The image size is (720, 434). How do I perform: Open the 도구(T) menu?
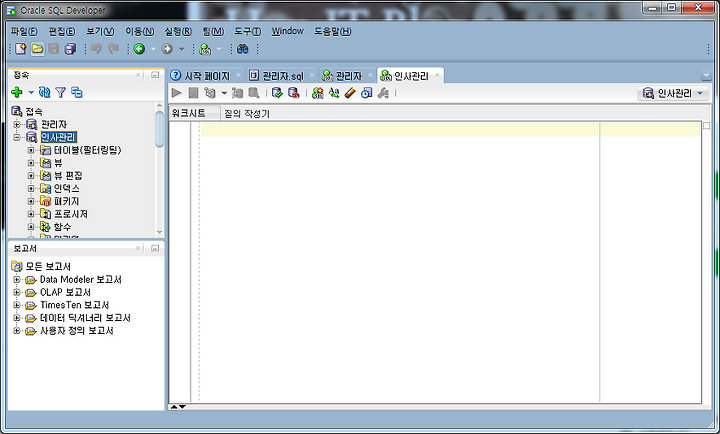click(248, 31)
